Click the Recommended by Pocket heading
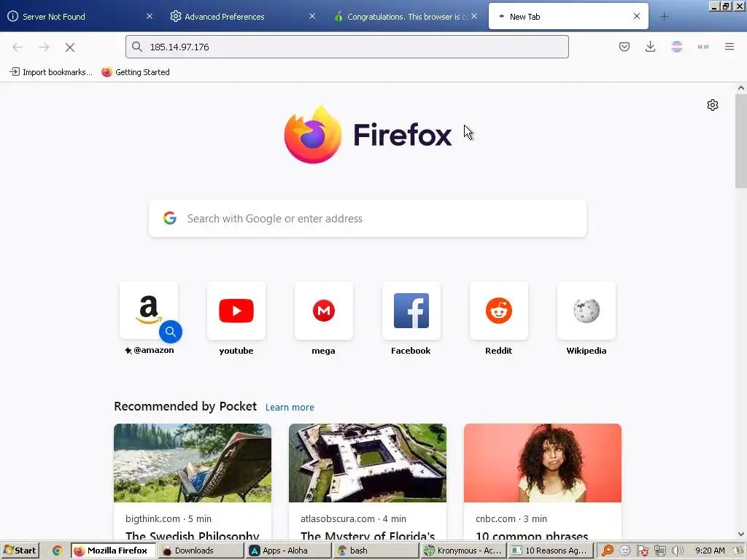747x560 pixels. 185,406
